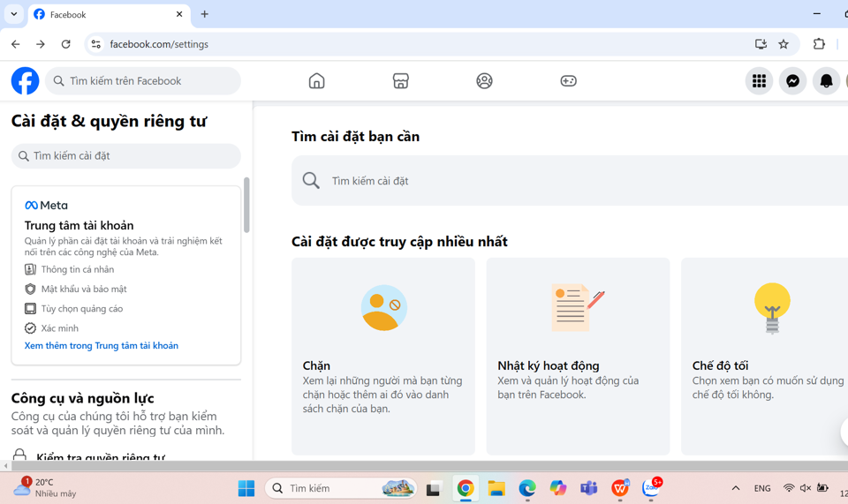Click the Trung tâm tài khoản heading
The width and height of the screenshot is (848, 504).
point(79,225)
